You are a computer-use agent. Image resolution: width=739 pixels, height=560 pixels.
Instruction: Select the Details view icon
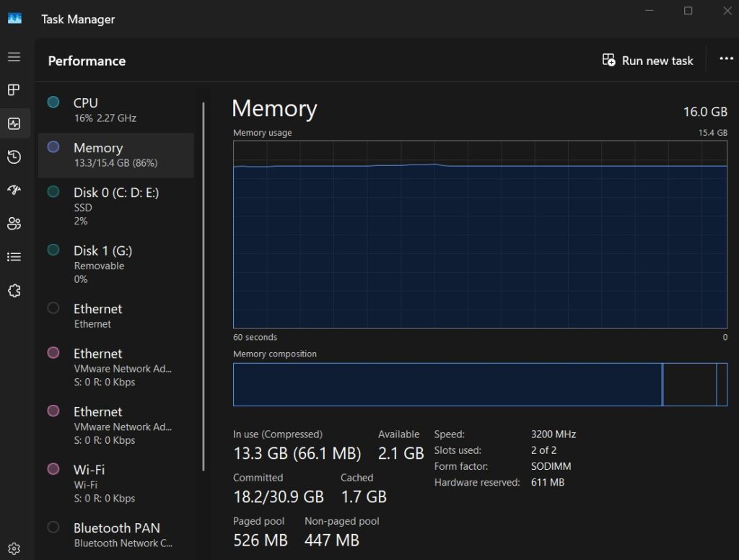click(14, 256)
